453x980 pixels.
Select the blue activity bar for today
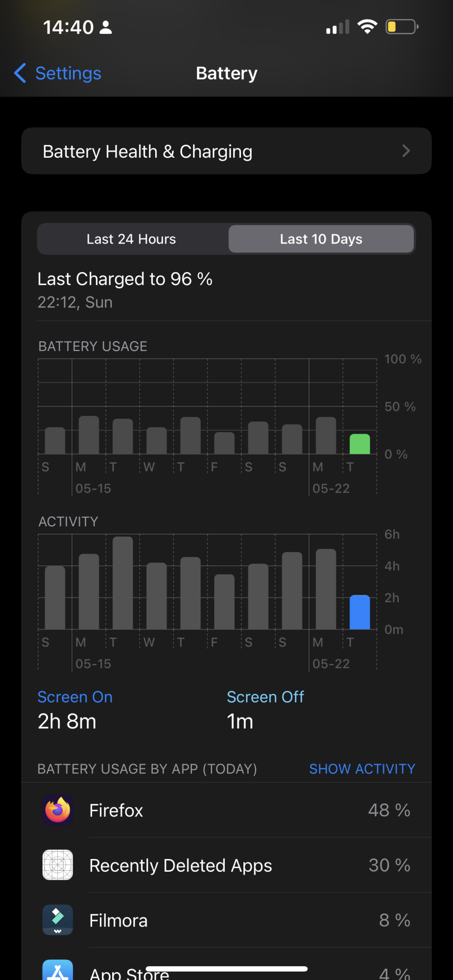(360, 612)
